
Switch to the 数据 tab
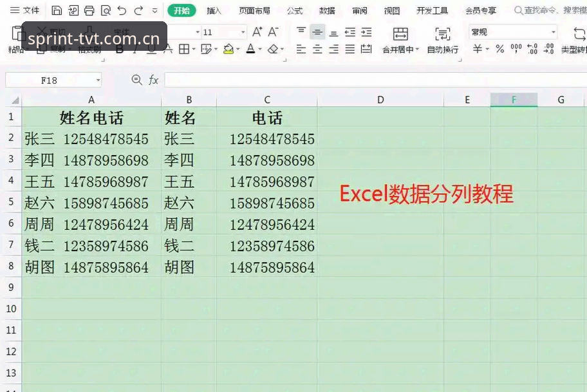click(327, 10)
